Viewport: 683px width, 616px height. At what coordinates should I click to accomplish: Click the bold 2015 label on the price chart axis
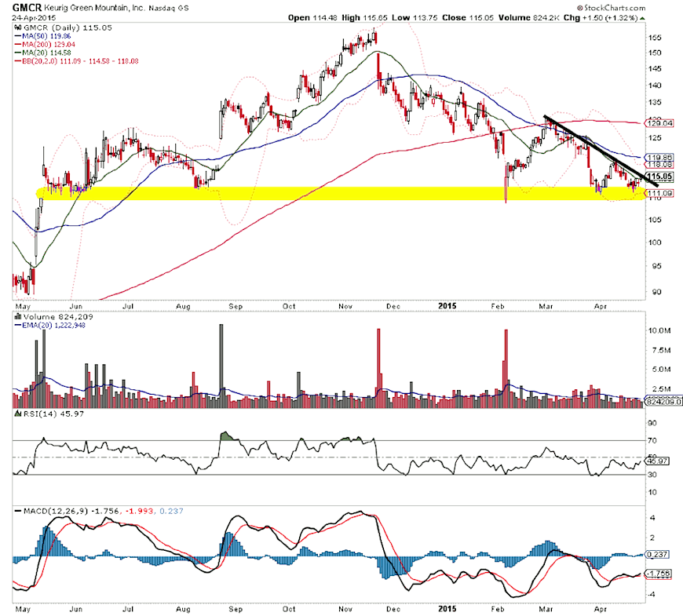tap(447, 306)
